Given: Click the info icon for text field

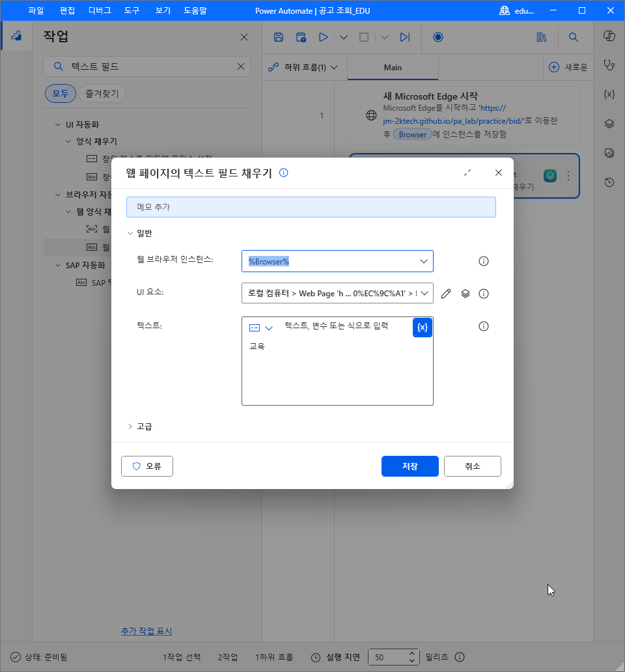Looking at the screenshot, I should click(x=484, y=327).
